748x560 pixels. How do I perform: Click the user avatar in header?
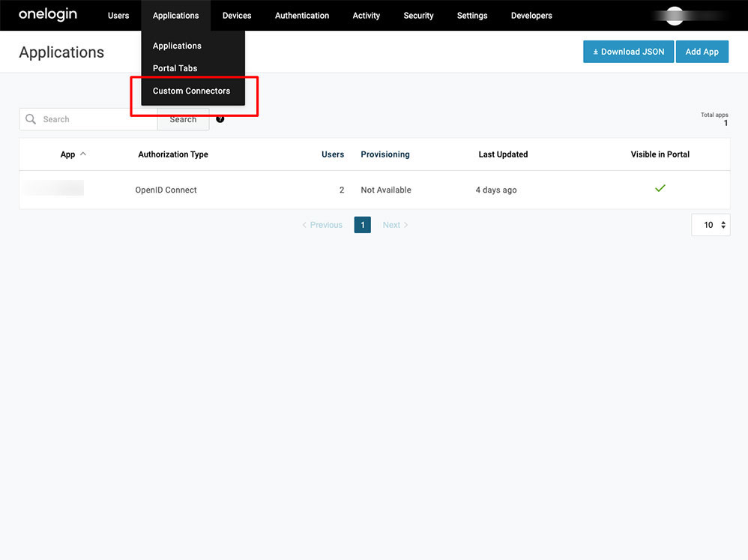tap(675, 15)
